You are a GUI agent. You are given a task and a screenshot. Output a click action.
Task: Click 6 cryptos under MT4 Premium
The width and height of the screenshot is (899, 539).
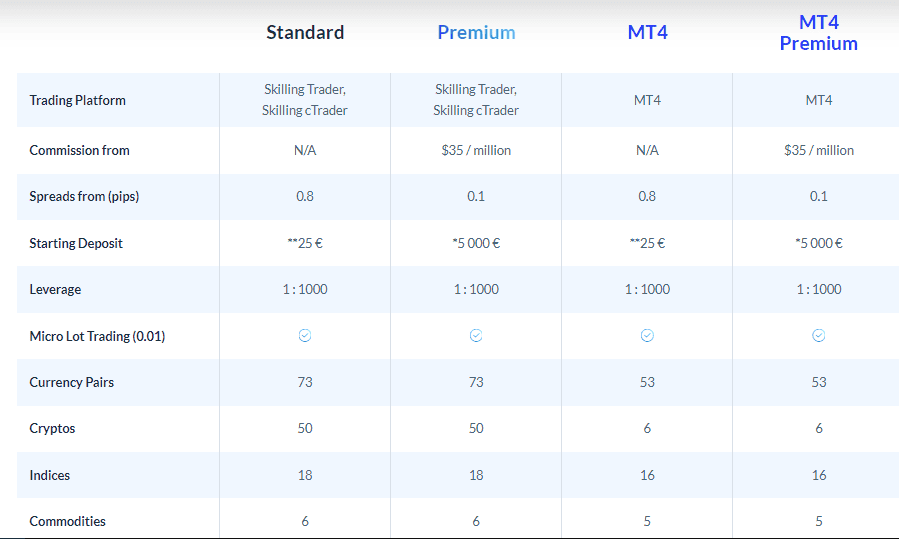pos(819,428)
